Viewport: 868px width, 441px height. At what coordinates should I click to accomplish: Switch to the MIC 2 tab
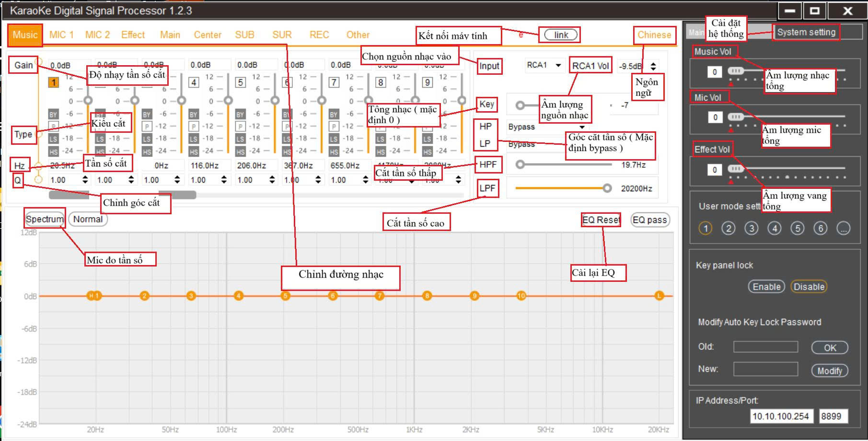pos(97,35)
